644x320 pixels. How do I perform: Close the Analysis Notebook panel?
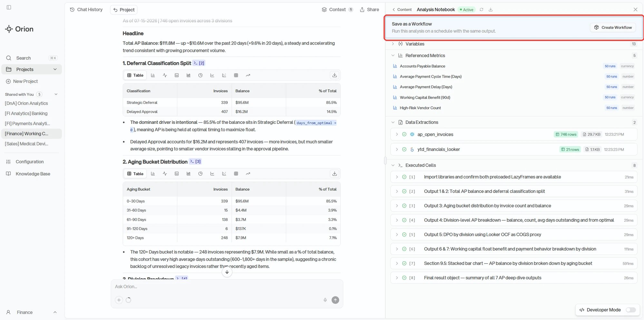pyautogui.click(x=635, y=10)
